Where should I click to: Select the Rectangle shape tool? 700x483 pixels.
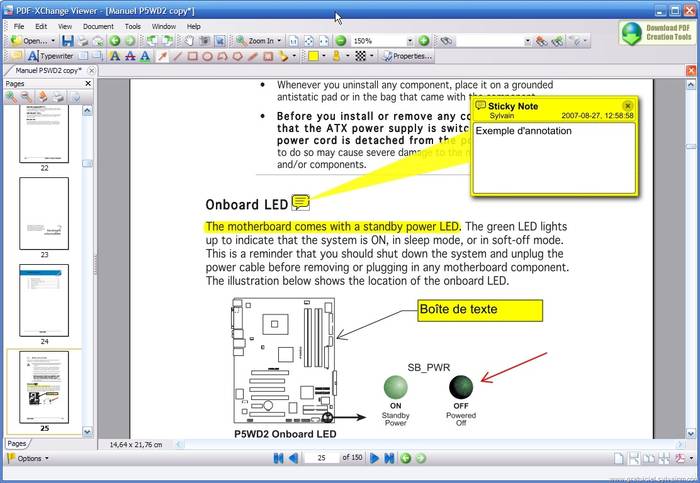point(193,56)
